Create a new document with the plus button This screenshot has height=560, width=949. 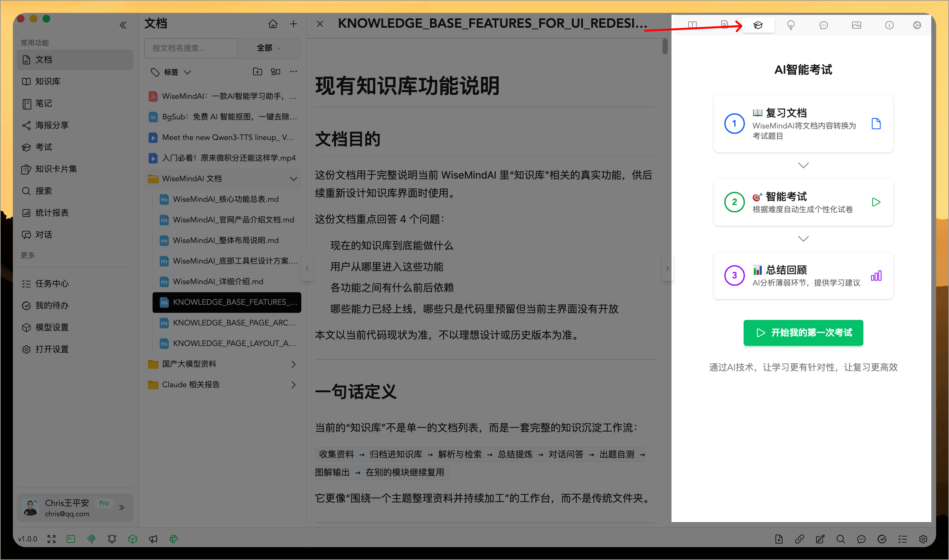[x=294, y=23]
